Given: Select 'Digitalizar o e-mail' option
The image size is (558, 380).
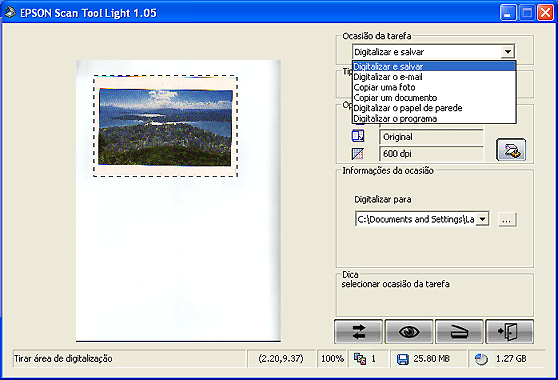Looking at the screenshot, I should click(434, 77).
